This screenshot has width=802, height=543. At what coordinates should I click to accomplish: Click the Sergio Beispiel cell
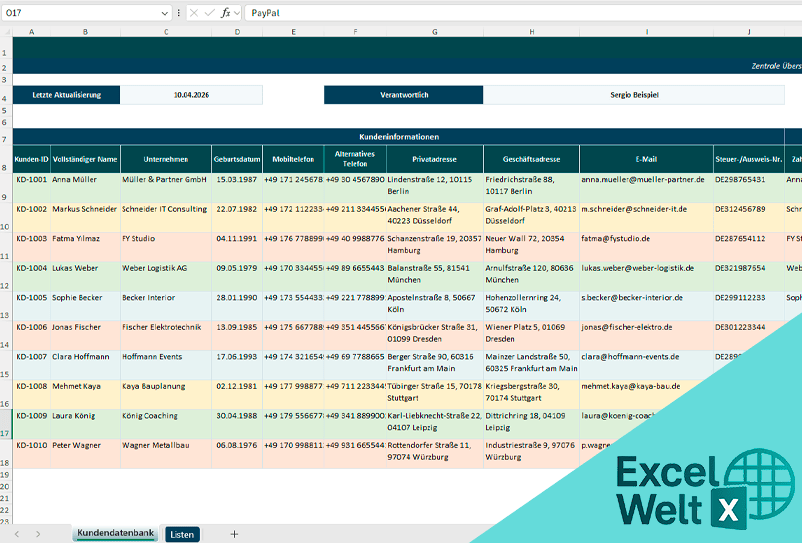point(634,95)
